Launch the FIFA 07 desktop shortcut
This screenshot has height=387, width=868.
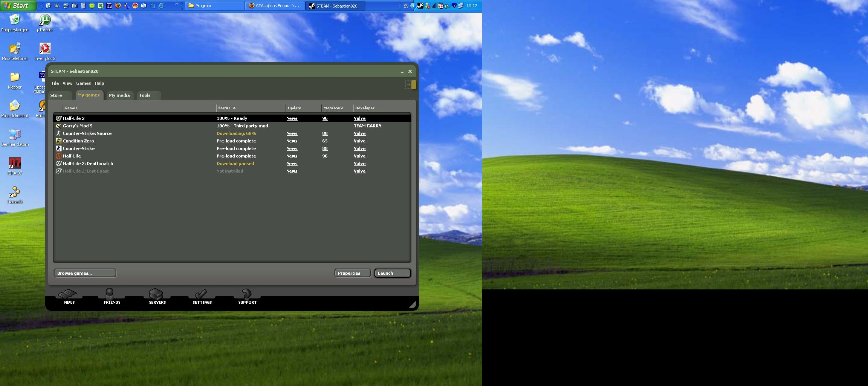[x=15, y=166]
